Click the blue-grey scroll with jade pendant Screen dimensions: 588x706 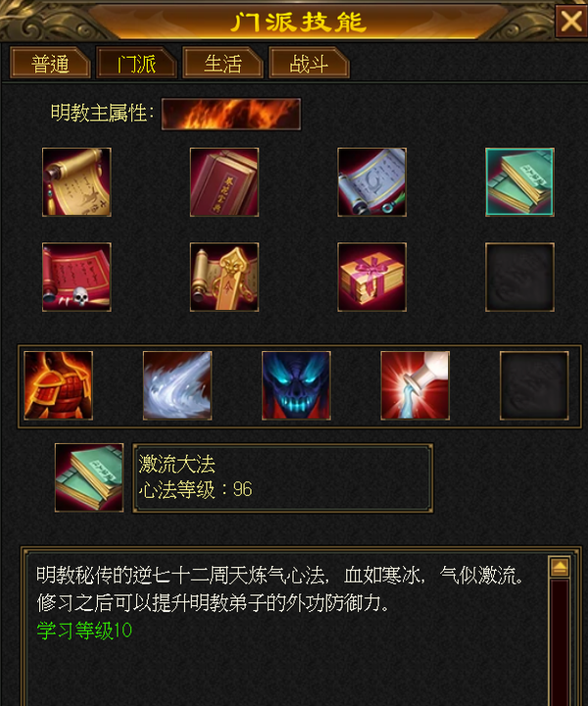coord(371,182)
